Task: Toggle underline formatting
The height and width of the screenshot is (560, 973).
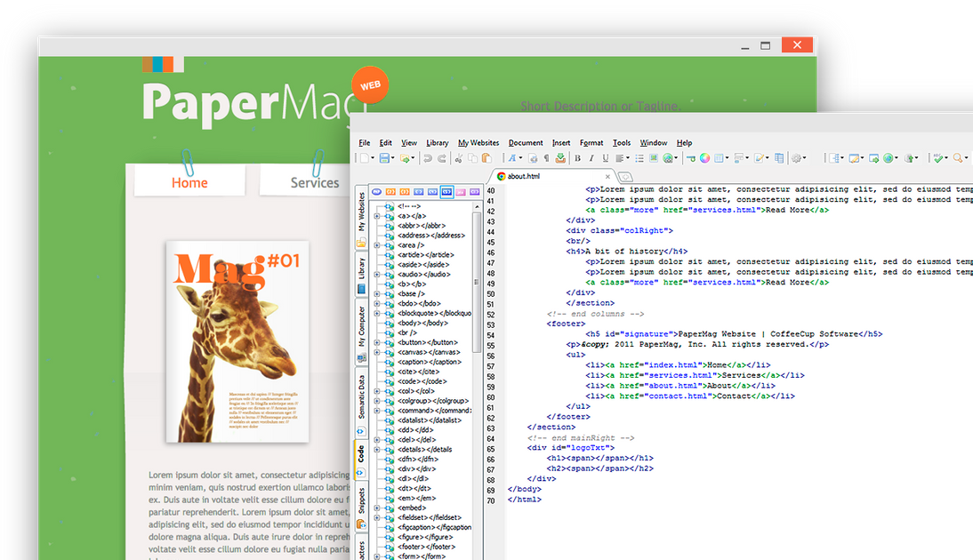Action: 605,157
